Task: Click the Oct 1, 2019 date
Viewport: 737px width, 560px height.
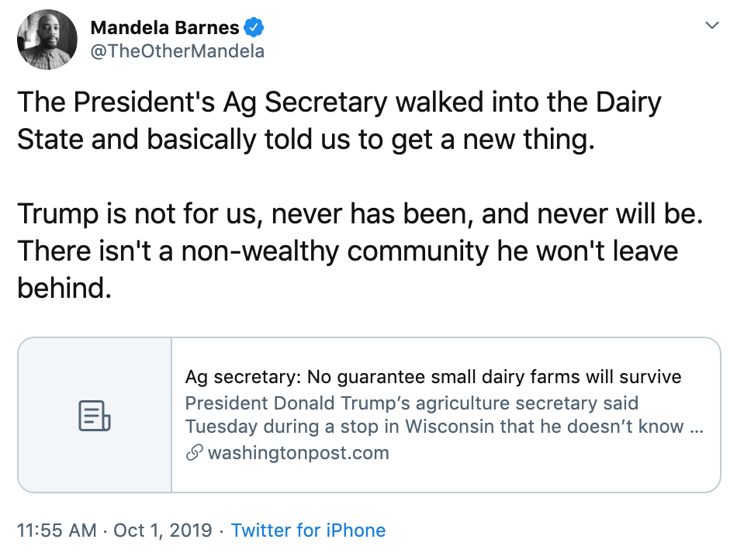Action: pos(163,531)
